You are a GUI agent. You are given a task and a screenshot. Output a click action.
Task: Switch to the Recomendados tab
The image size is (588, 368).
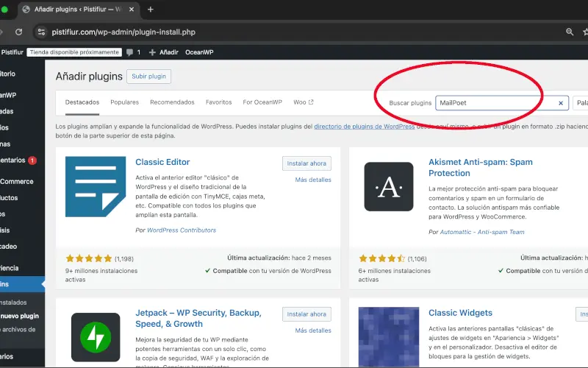(172, 102)
